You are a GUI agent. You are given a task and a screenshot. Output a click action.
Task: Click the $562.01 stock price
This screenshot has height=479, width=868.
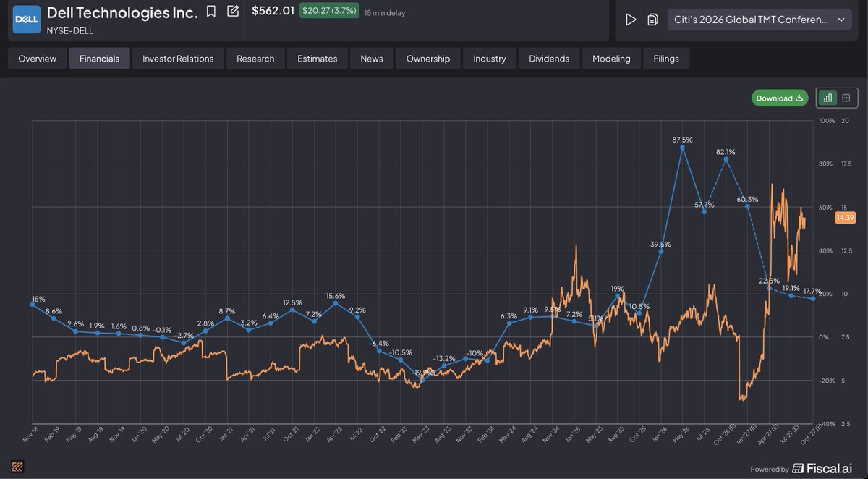tap(273, 11)
